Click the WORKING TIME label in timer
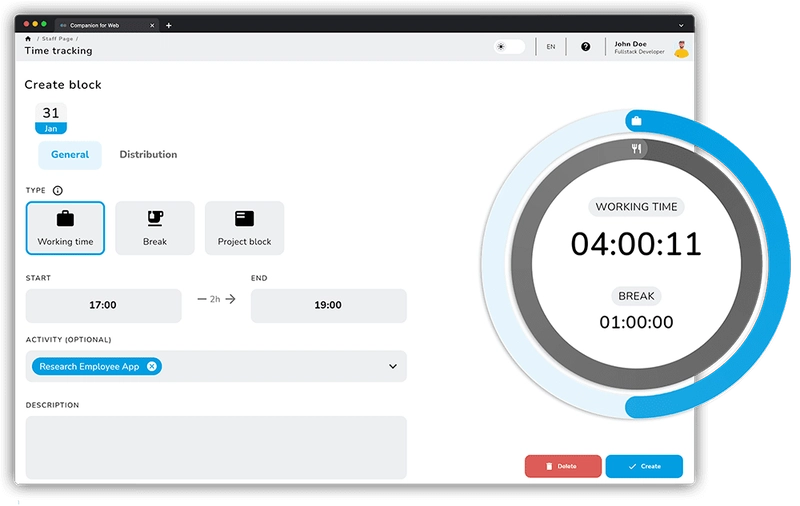Screen dimensions: 800x506 point(636,207)
